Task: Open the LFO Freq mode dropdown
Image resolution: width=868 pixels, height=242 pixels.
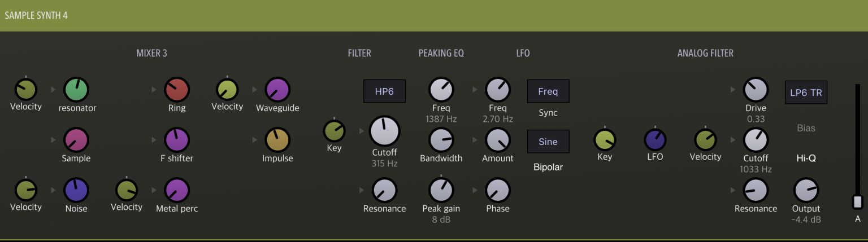Action: [548, 91]
